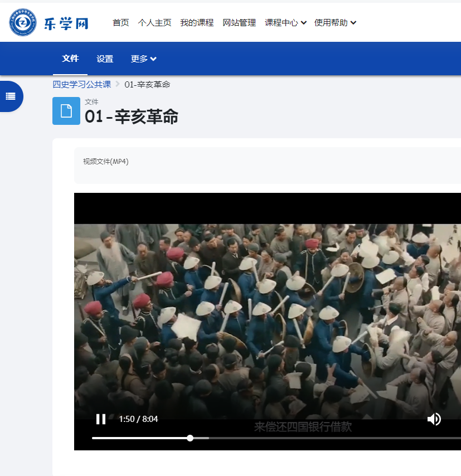This screenshot has width=461, height=476.
Task: Click the 01-辛亥革命 page heading
Action: pyautogui.click(x=132, y=116)
